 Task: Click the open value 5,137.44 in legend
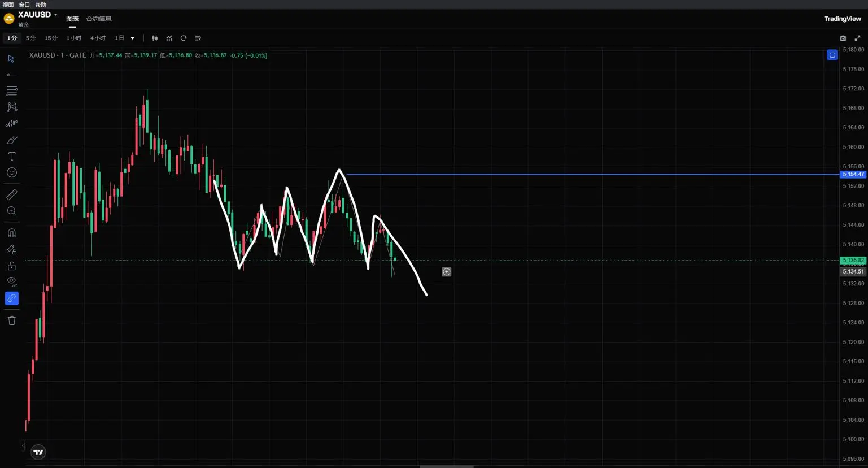point(110,55)
